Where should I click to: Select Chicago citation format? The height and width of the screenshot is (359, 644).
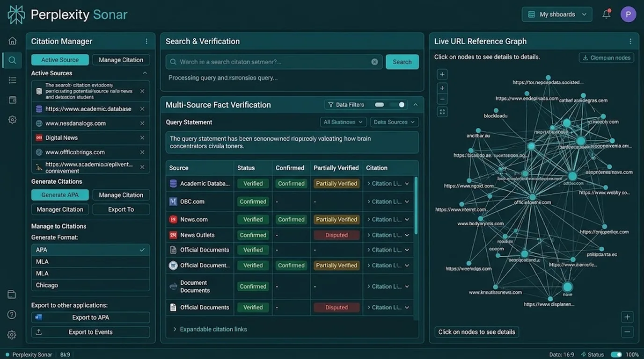90,285
